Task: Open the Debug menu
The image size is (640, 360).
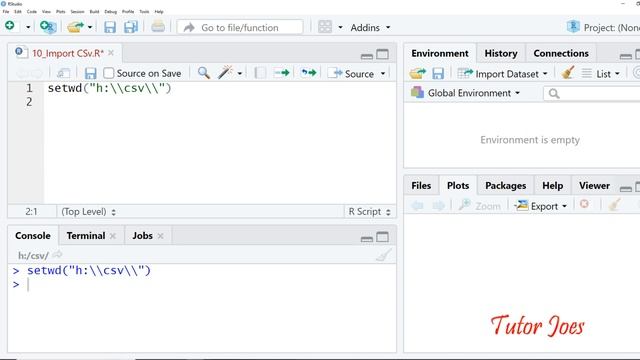Action: click(111, 11)
